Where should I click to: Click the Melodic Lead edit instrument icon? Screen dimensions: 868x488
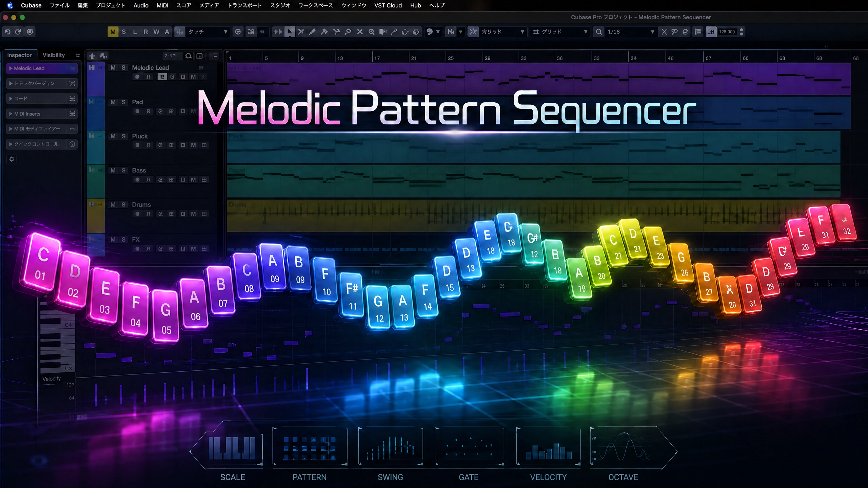pos(162,77)
